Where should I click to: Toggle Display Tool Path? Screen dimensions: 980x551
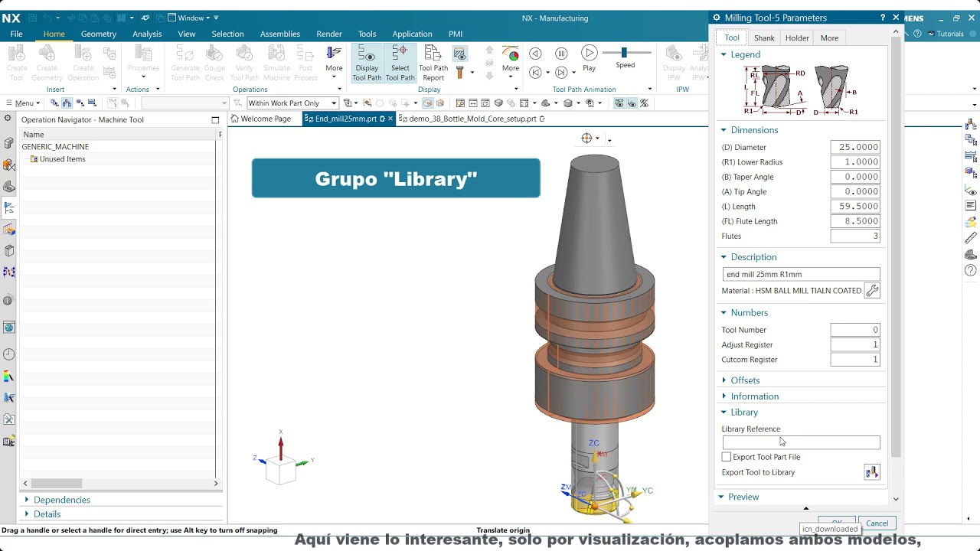tap(367, 64)
